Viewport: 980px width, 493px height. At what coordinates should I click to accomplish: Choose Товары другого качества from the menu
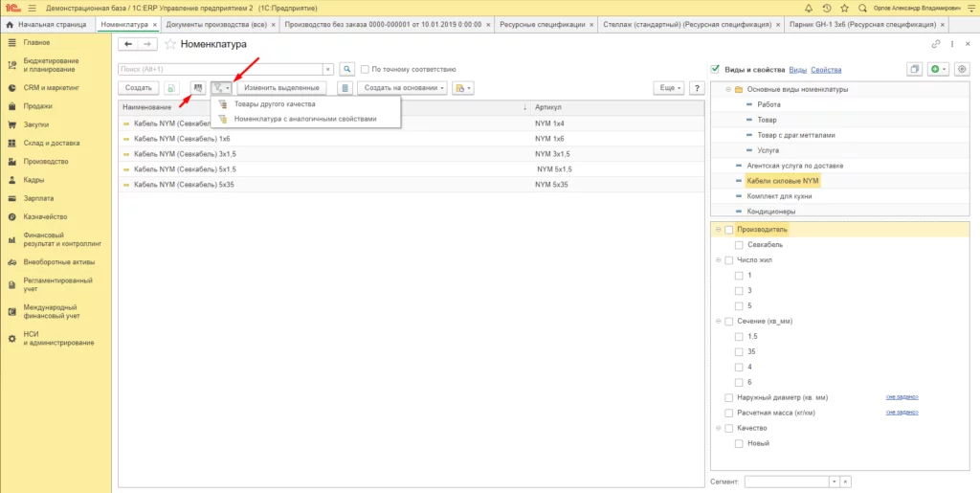point(274,103)
